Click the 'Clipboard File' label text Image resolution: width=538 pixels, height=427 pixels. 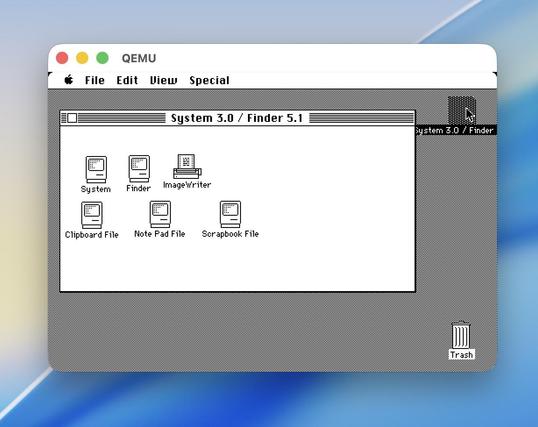pos(92,235)
